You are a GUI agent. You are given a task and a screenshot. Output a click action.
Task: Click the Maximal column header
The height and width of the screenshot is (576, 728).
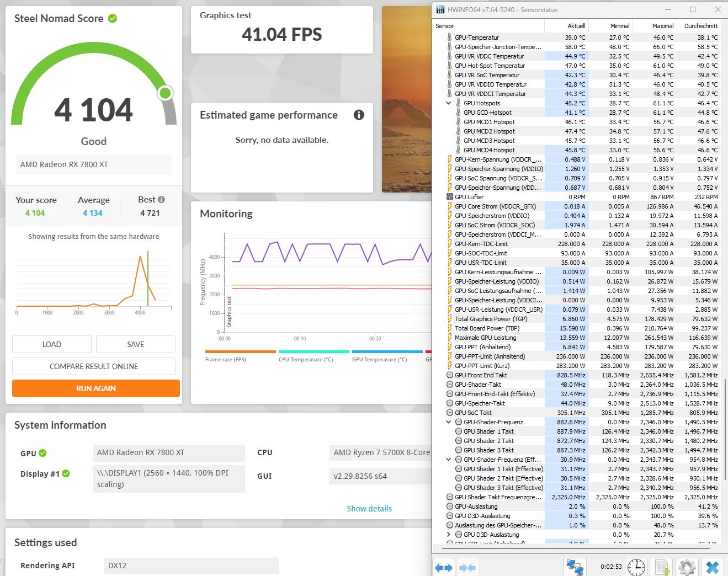point(655,26)
